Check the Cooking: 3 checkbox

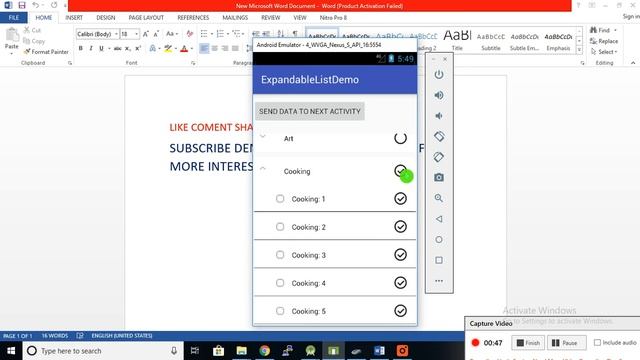280,255
